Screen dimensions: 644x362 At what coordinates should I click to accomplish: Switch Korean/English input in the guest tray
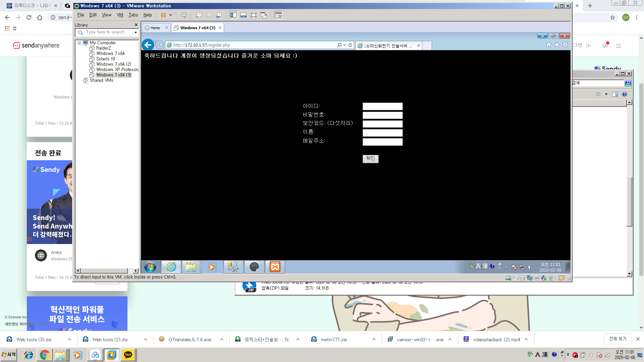[478, 266]
